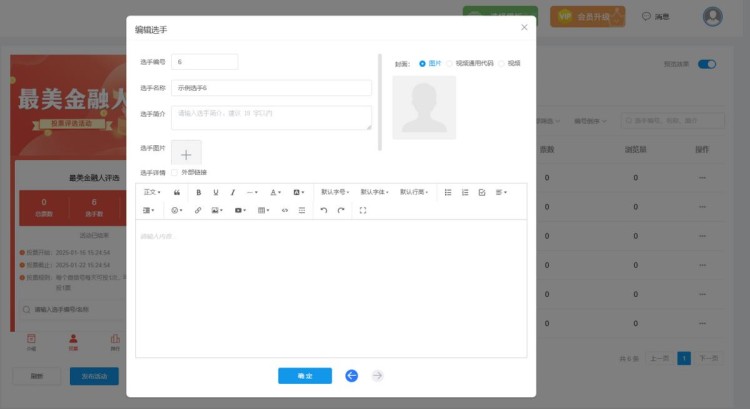Redo the last edit in the editor

click(x=341, y=211)
